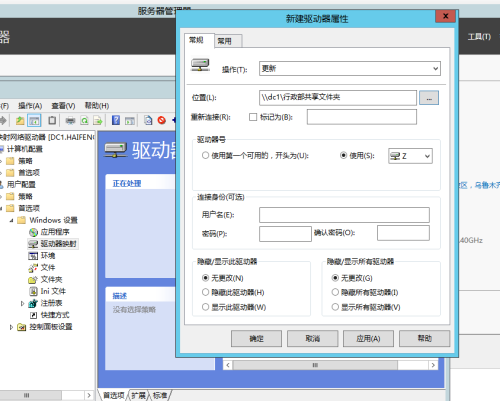500x401 pixels.
Task: Click the 用户名(E) input field
Action: click(344, 215)
